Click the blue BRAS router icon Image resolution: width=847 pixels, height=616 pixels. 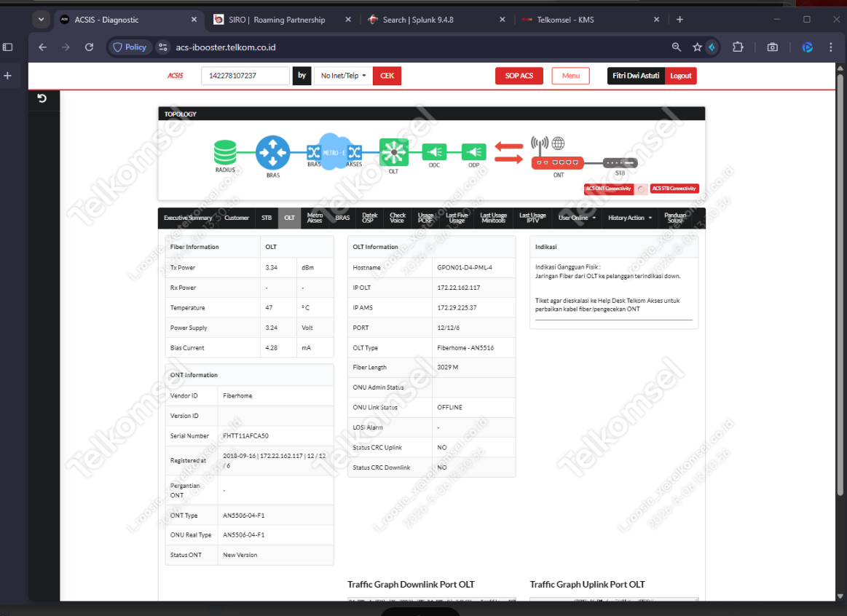point(273,153)
